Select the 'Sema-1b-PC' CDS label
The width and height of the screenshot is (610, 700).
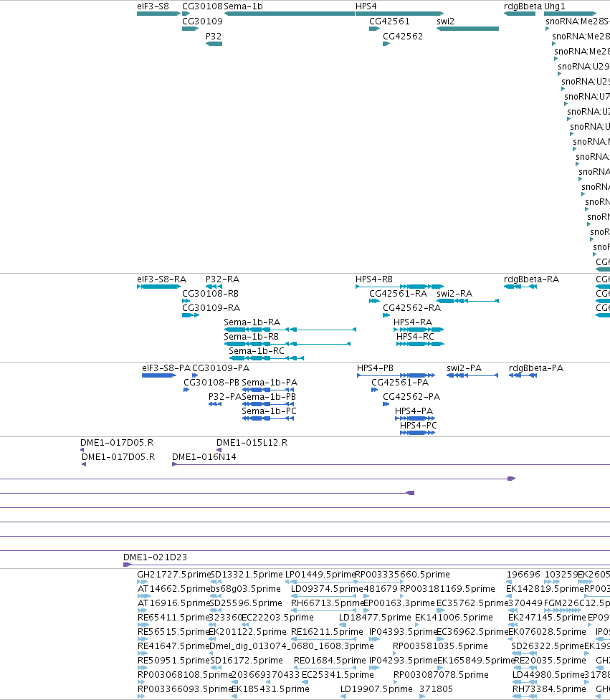[x=270, y=411]
